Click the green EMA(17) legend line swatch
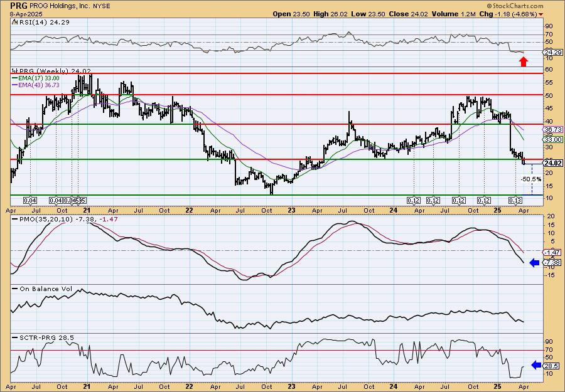The image size is (565, 392). coord(14,78)
